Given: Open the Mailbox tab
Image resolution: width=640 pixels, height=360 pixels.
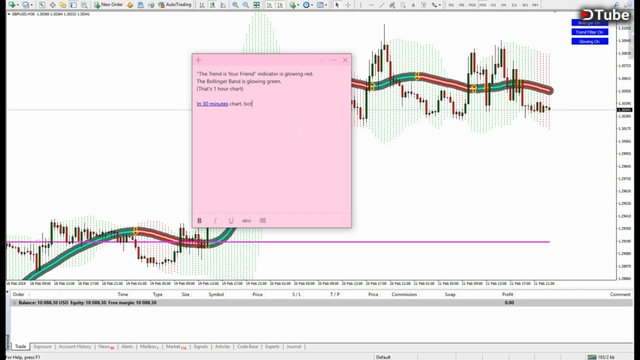Looking at the screenshot, I should (x=149, y=347).
